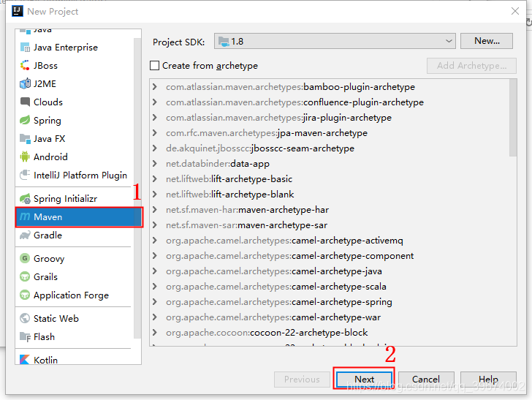
Task: Expand jpa-maven-archetype entry
Action: pos(155,133)
